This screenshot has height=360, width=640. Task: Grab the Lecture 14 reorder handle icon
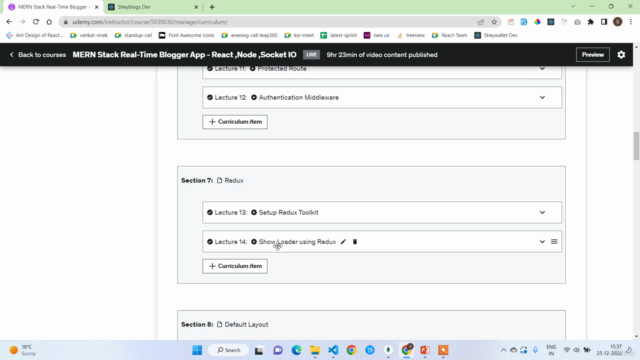click(x=554, y=242)
